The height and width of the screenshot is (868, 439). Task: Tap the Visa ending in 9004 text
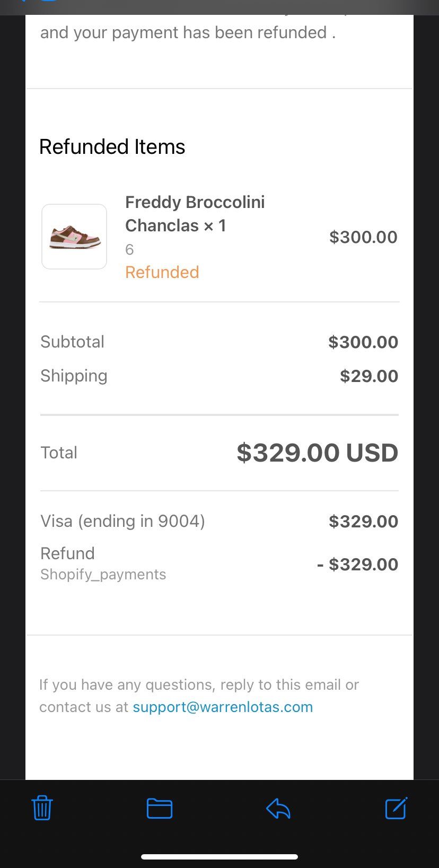(x=122, y=521)
